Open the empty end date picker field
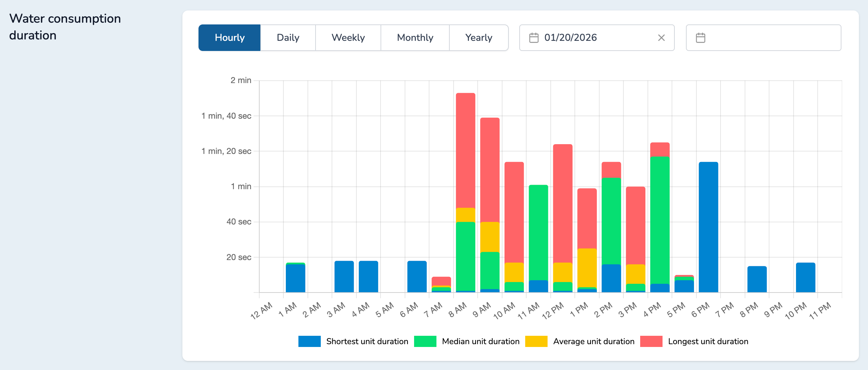Viewport: 868px width, 370px height. click(769, 38)
